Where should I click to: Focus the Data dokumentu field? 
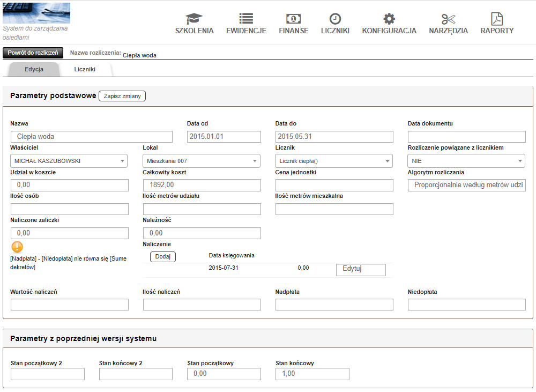tap(467, 137)
